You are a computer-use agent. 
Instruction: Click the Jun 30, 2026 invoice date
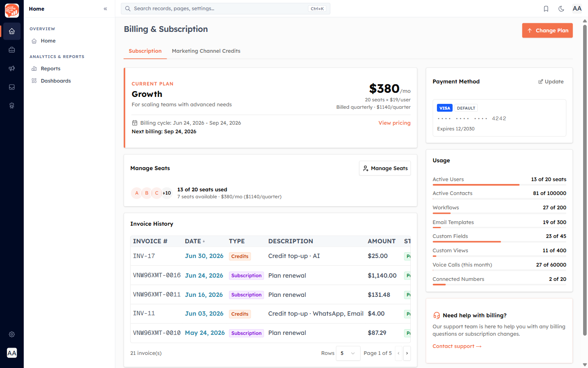(204, 256)
